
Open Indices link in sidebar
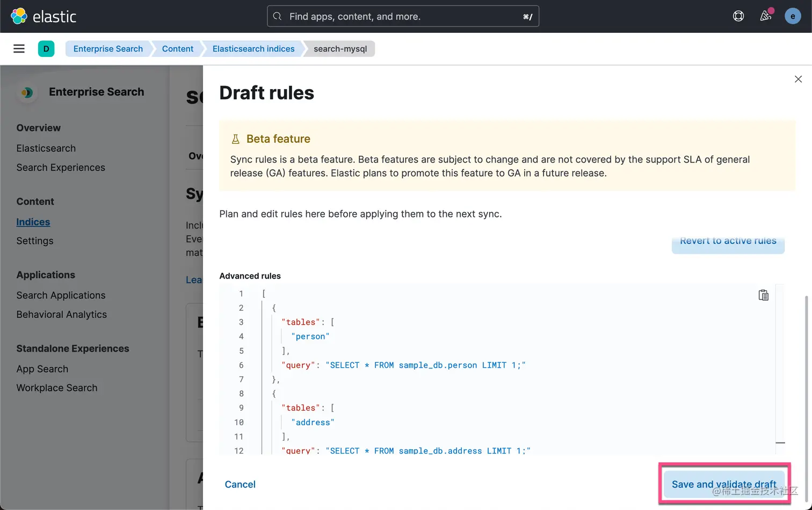(x=33, y=222)
